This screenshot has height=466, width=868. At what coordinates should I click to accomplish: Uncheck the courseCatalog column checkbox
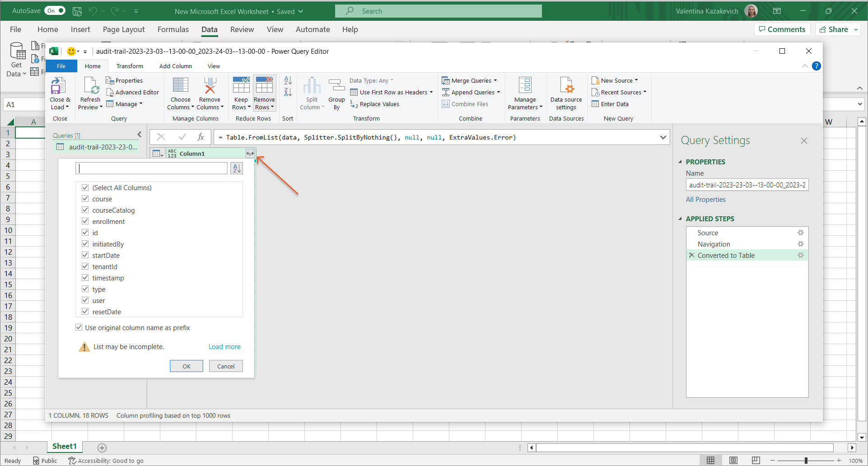coord(85,210)
